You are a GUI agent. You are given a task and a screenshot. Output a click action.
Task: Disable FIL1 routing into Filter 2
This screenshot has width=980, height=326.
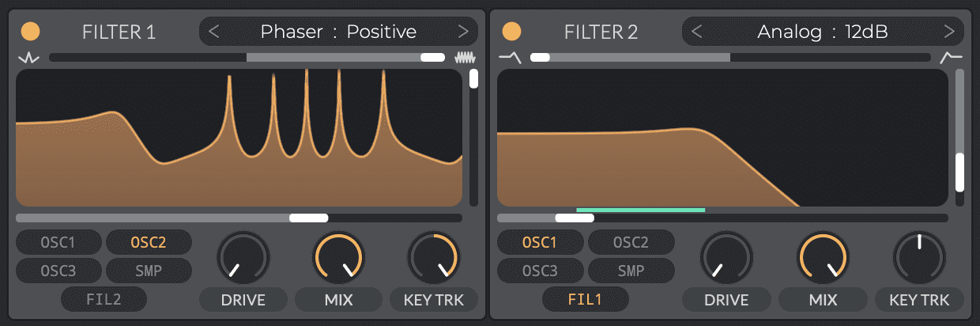click(x=586, y=299)
